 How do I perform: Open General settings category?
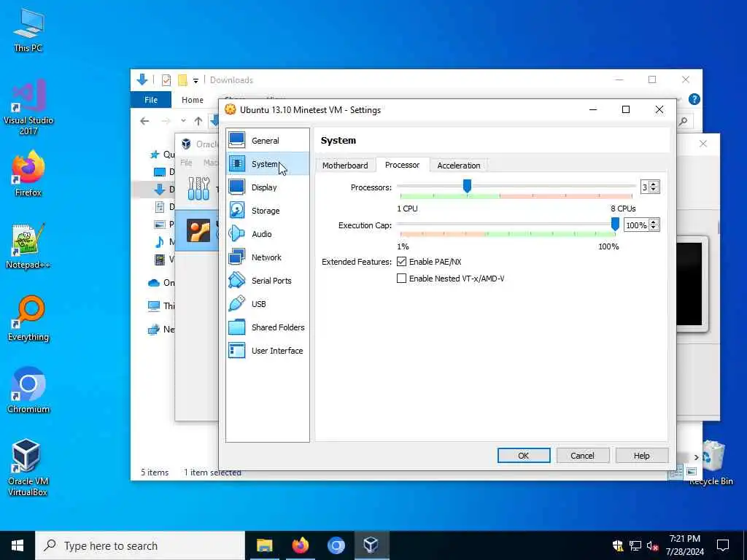[x=267, y=141]
